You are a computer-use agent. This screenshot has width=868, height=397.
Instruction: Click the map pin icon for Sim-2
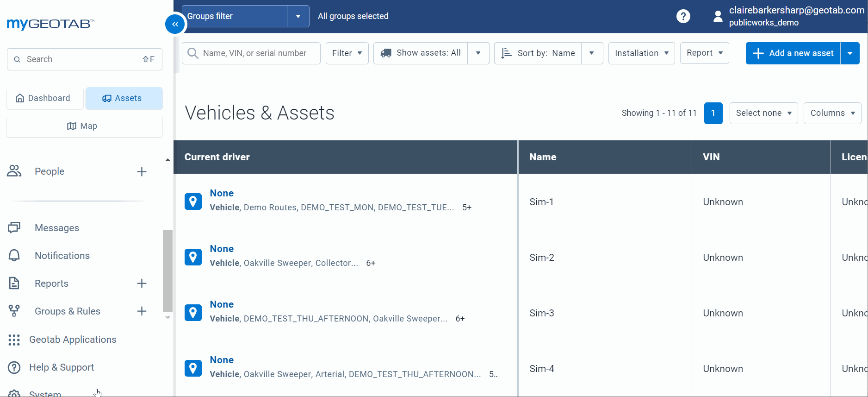pyautogui.click(x=193, y=257)
